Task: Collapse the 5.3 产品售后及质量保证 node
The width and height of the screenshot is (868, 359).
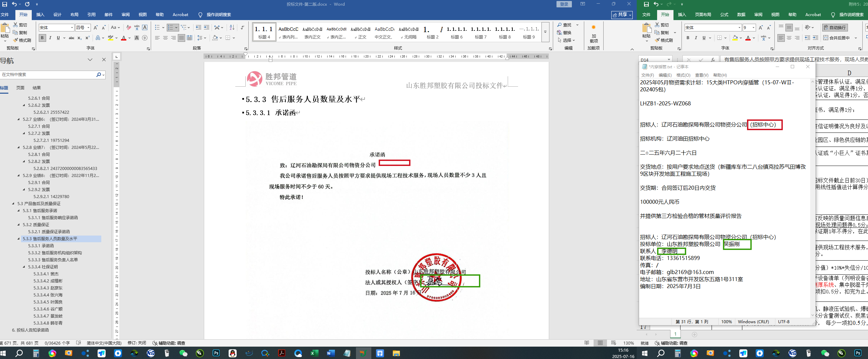Action: 13,203
